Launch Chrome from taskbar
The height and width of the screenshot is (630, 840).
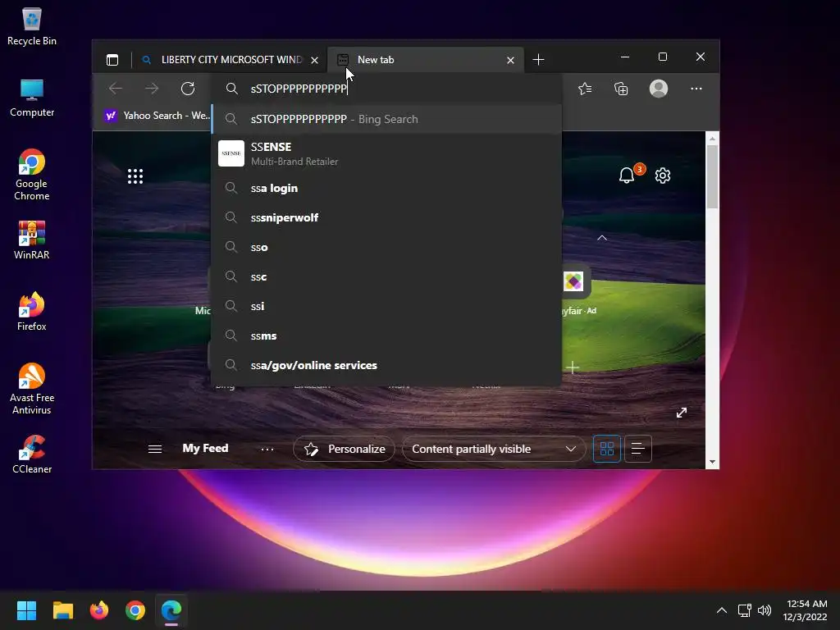(135, 610)
